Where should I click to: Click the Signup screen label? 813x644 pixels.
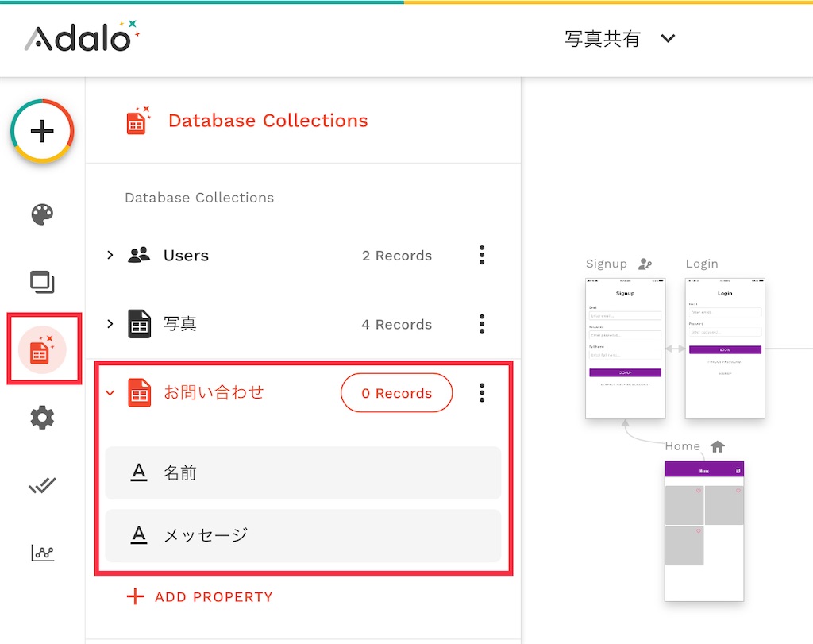pyautogui.click(x=606, y=264)
